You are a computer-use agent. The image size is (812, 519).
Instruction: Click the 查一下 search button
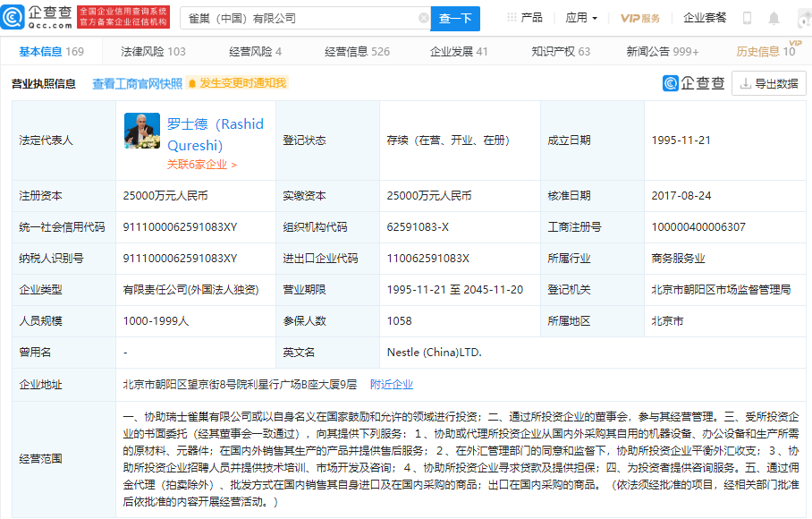click(x=455, y=19)
